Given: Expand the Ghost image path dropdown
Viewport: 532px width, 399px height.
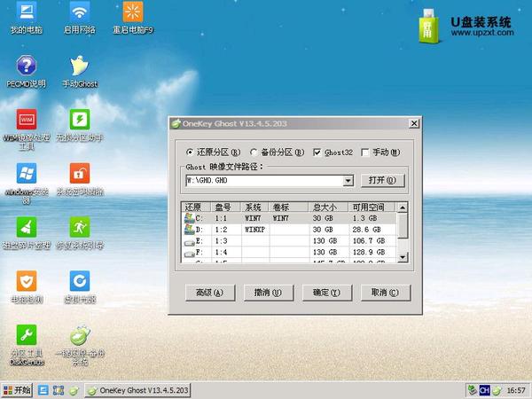Looking at the screenshot, I should tap(348, 181).
